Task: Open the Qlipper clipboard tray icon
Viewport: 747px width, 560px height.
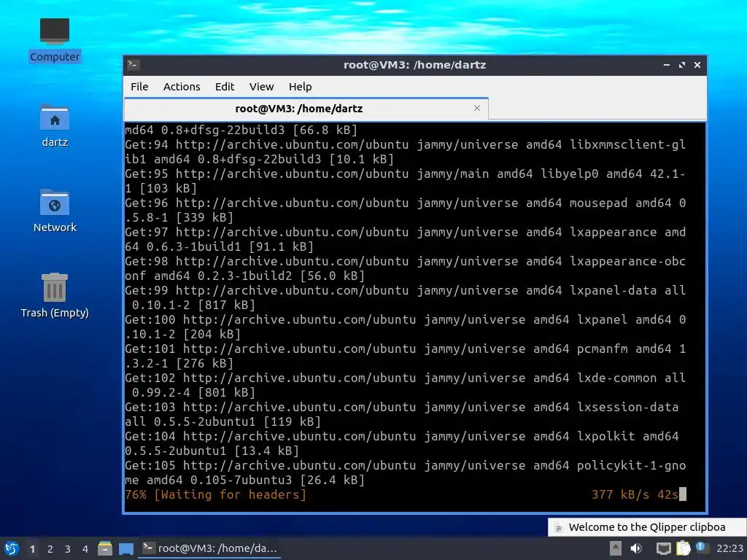Action: tap(683, 548)
